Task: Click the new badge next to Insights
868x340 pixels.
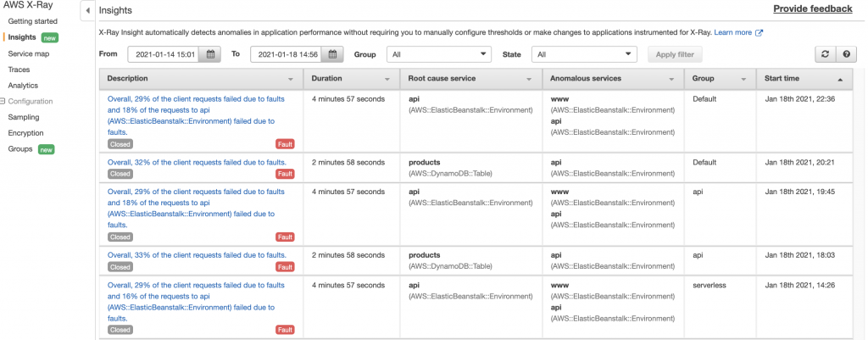Action: 50,37
